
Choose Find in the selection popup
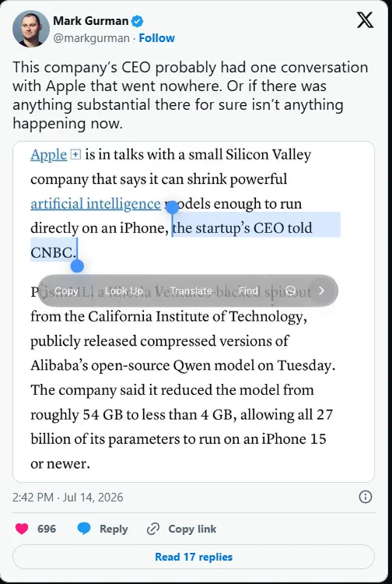coord(248,290)
